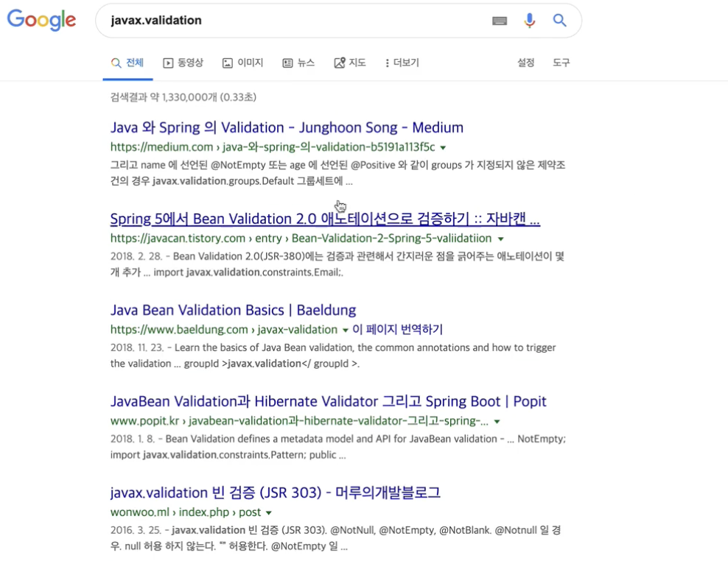Click the blue magnifier search button
The image size is (728, 561).
point(559,21)
